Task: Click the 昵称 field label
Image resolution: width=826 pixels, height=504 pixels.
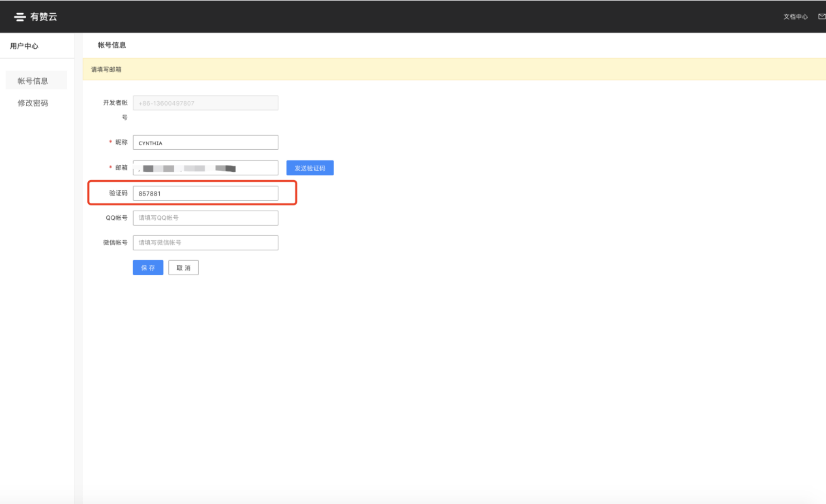Action: [x=121, y=142]
